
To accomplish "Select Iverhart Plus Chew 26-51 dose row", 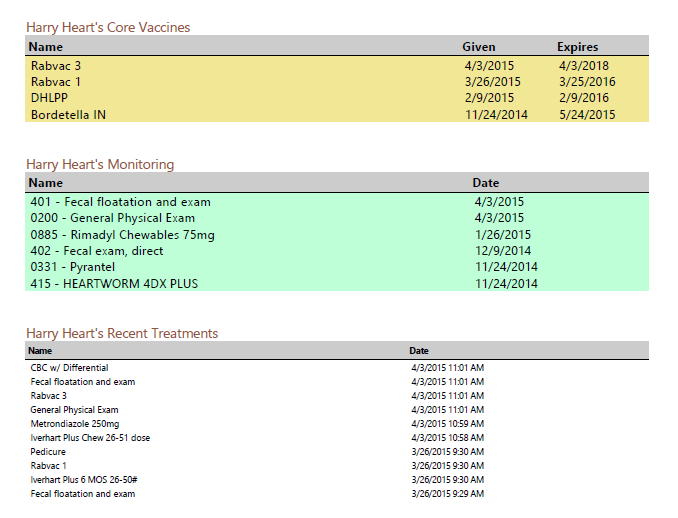I will click(x=337, y=438).
